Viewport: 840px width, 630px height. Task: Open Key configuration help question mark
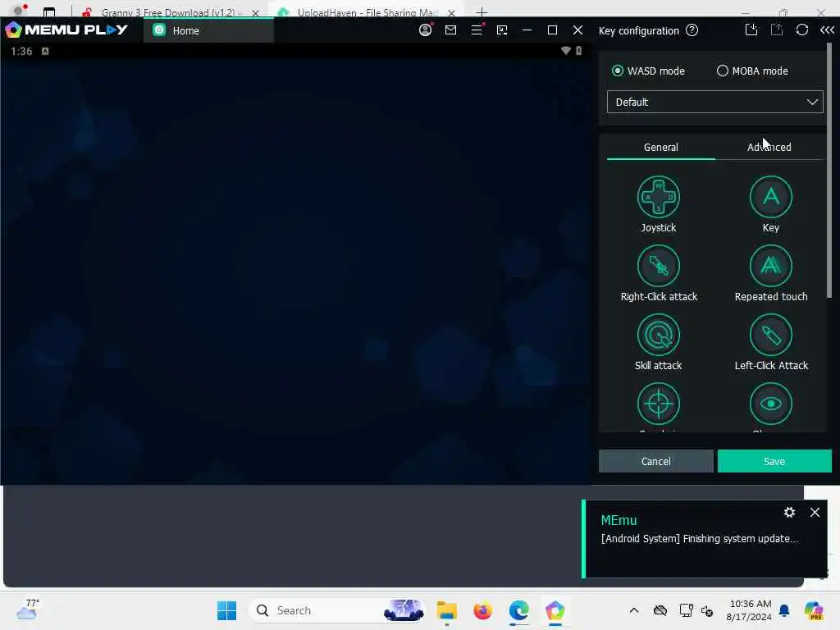692,30
